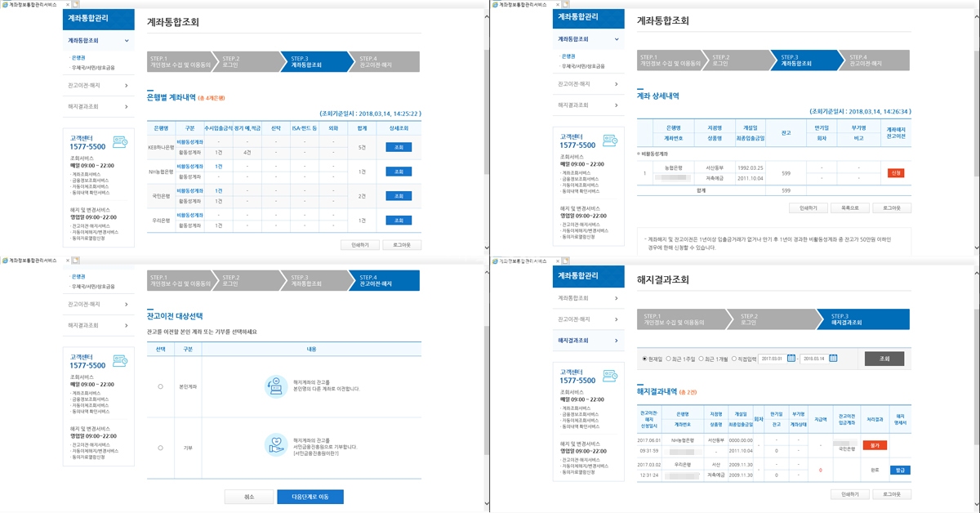The width and height of the screenshot is (980, 513).
Task: Open 우체국/서민/상호금융 submenu on 은행별 계좌내역 page
Action: (93, 68)
